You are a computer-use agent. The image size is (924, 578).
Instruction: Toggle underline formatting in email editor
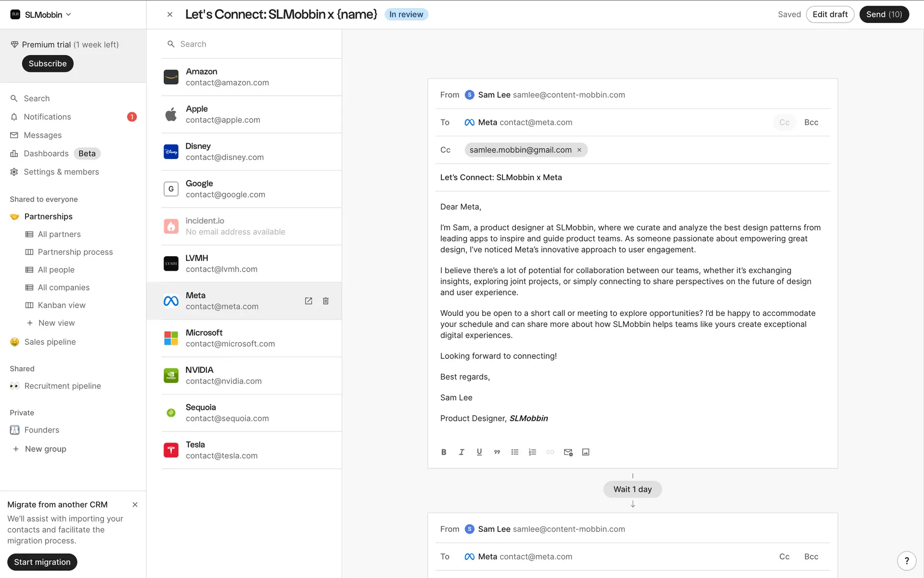479,452
